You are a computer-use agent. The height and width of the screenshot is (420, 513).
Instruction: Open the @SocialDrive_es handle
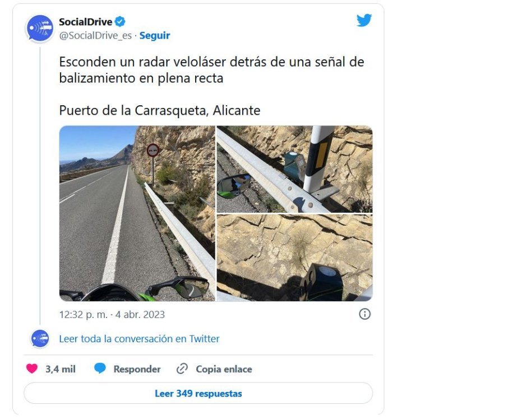coord(95,35)
